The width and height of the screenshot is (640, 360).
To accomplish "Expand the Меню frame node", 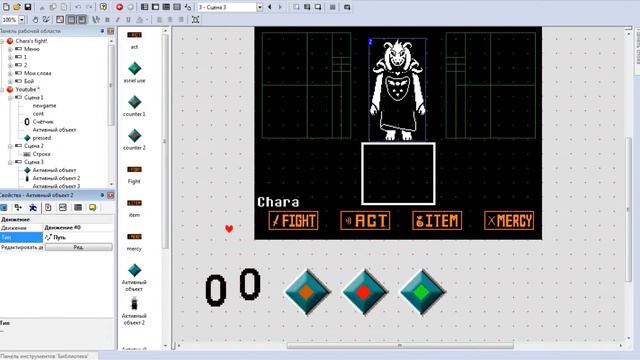I will (10, 49).
